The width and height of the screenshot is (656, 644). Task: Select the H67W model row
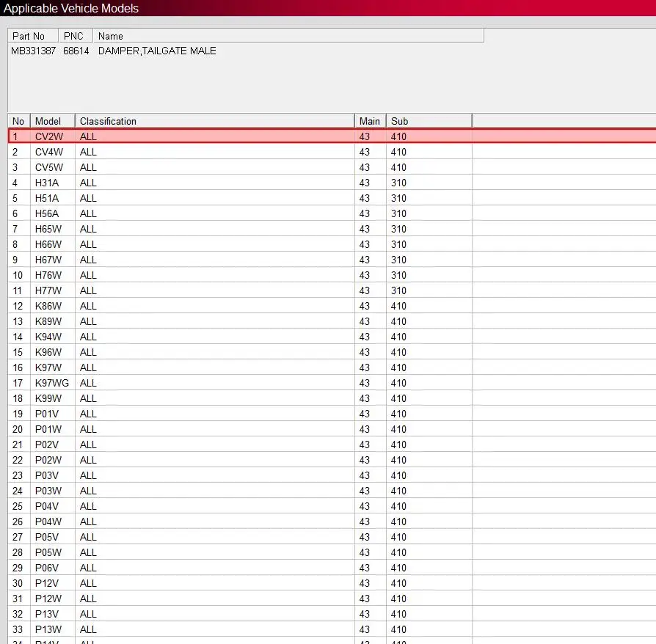pyautogui.click(x=332, y=260)
